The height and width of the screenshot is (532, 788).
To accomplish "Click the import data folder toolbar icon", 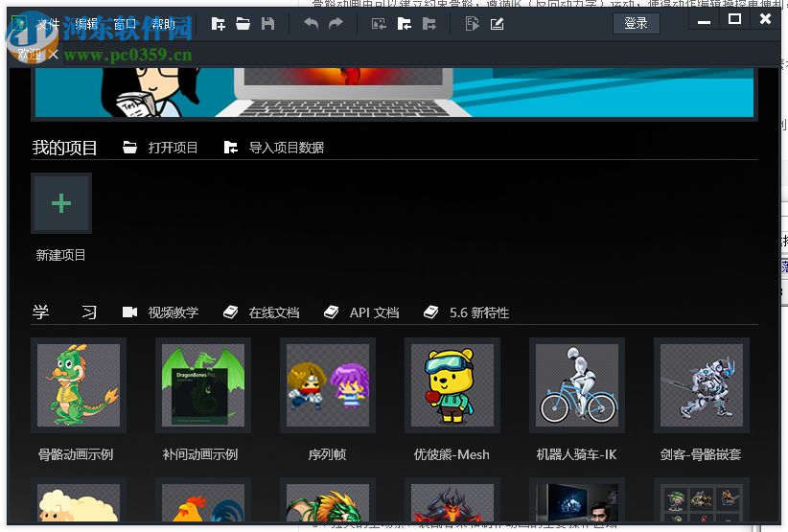I will pos(404,24).
